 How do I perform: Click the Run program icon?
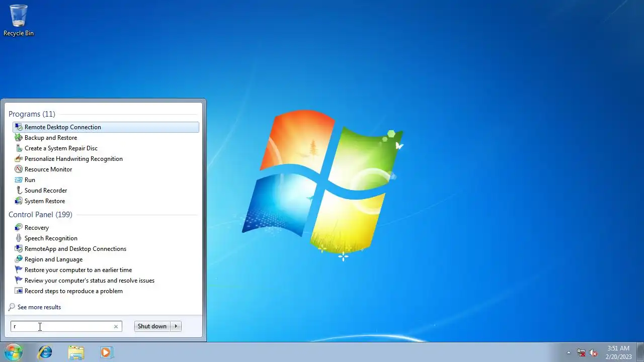click(19, 180)
